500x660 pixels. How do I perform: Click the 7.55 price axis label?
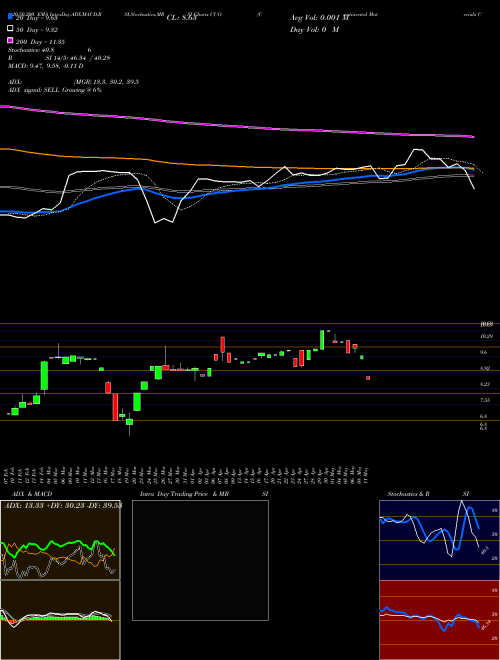[485, 400]
